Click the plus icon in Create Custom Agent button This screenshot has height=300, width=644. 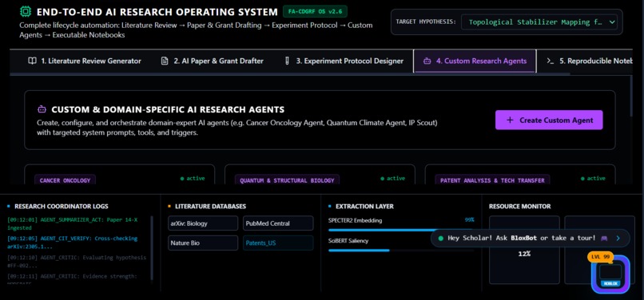[x=510, y=120]
